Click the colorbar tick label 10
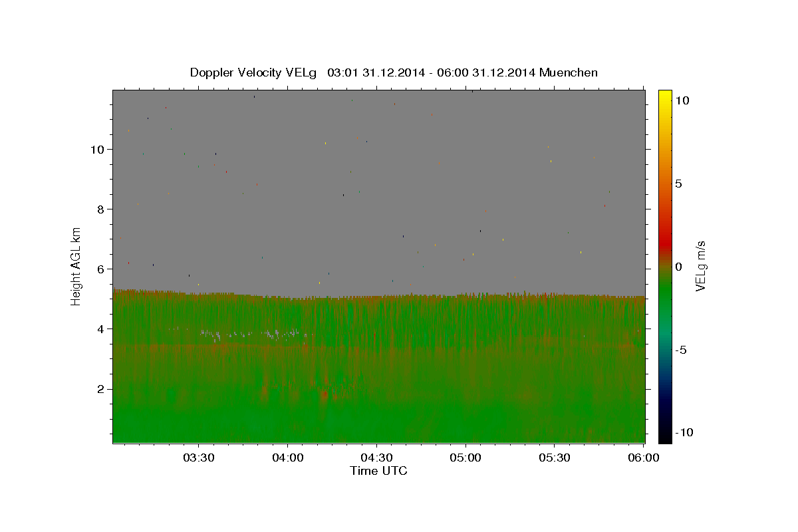Screen dimensions: 798x532 (682, 100)
